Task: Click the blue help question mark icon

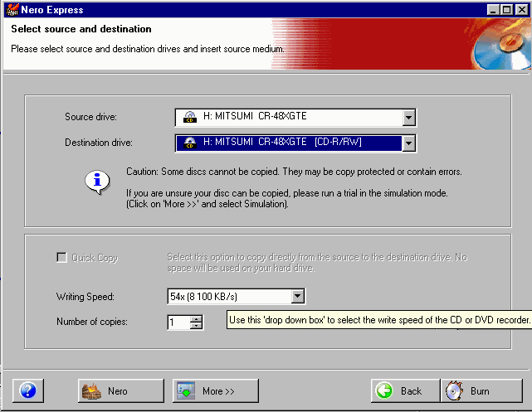Action: [x=28, y=390]
